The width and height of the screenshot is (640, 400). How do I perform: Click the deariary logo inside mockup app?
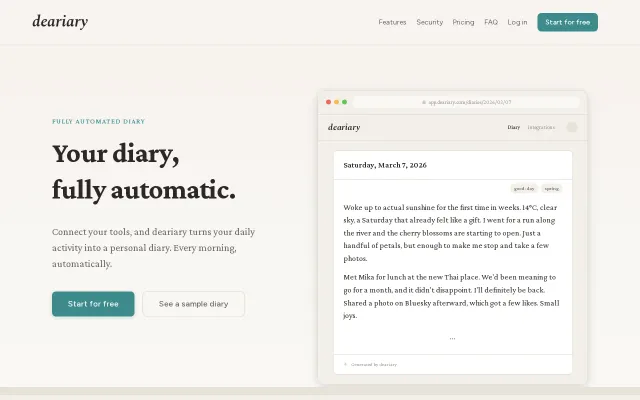point(344,127)
